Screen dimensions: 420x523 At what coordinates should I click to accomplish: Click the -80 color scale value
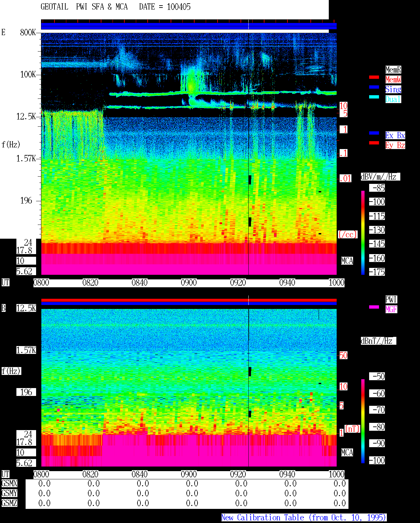[x=377, y=427]
